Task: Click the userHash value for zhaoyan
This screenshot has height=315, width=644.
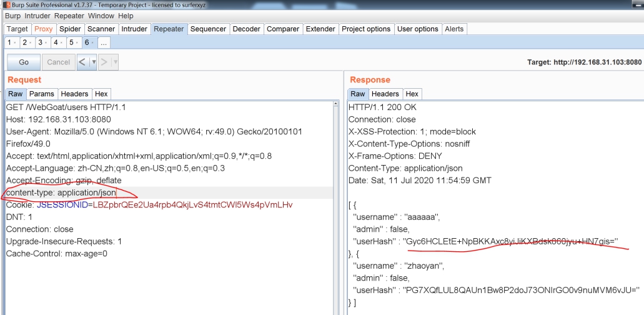Action: 521,290
